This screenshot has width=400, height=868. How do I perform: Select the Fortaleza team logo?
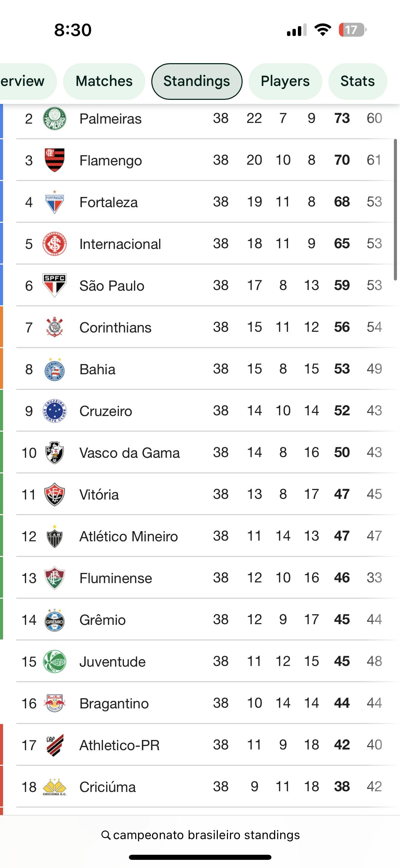tap(54, 202)
